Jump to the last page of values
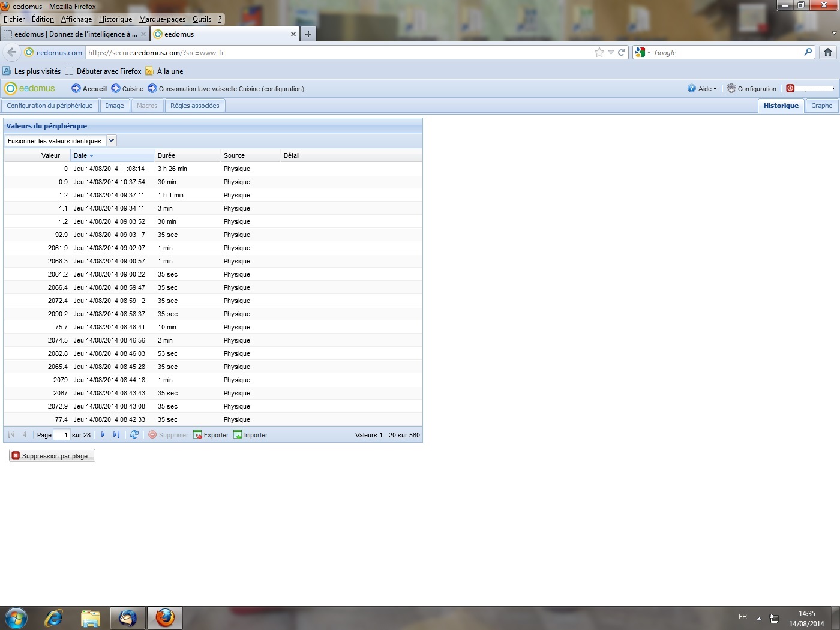Screen dimensions: 840x630 coord(116,435)
